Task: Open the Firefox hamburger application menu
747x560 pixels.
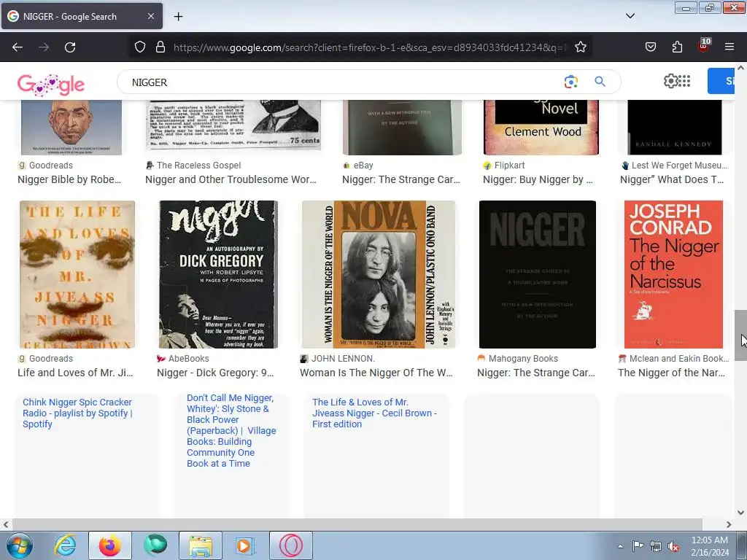Action: tap(729, 47)
